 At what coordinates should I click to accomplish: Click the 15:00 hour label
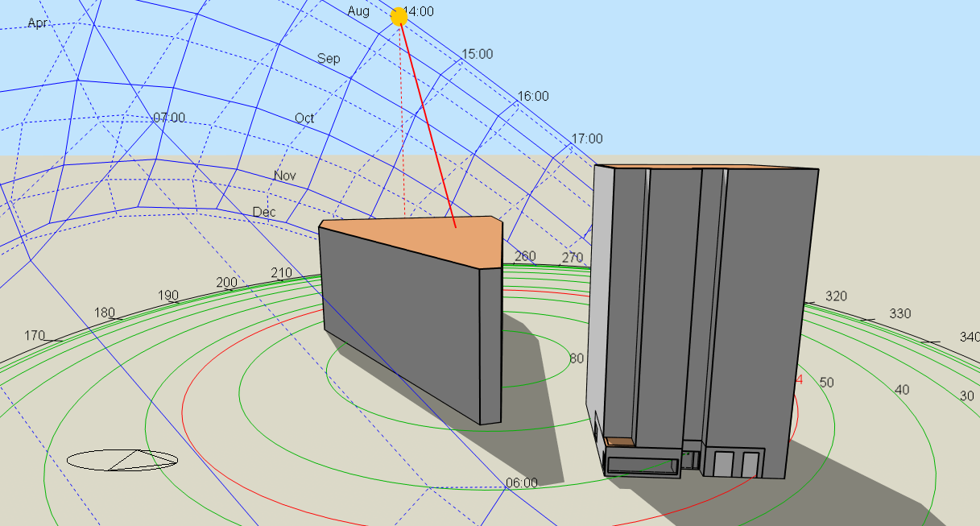click(477, 54)
